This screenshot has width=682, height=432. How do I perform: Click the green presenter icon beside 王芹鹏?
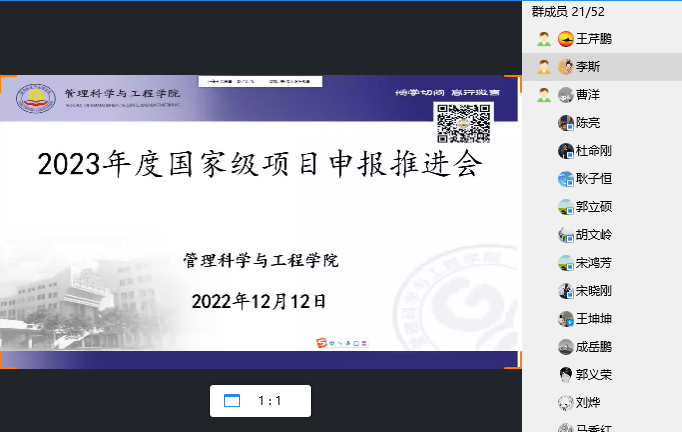[x=543, y=39]
